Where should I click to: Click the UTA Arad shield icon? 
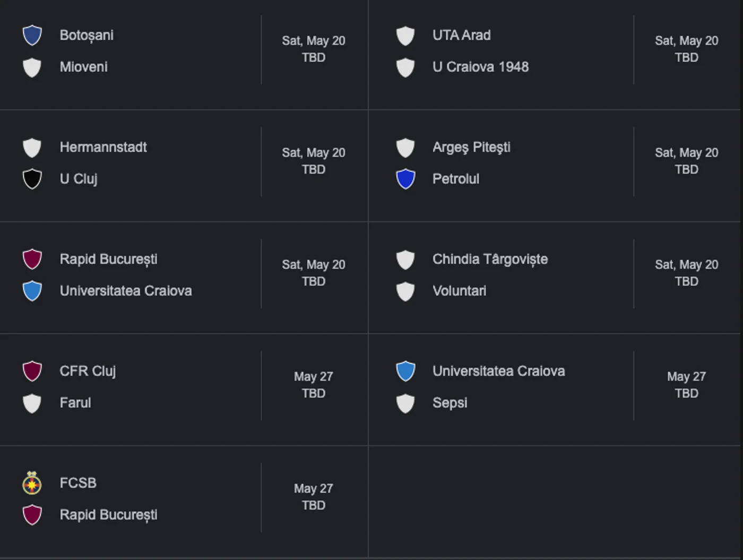point(405,36)
